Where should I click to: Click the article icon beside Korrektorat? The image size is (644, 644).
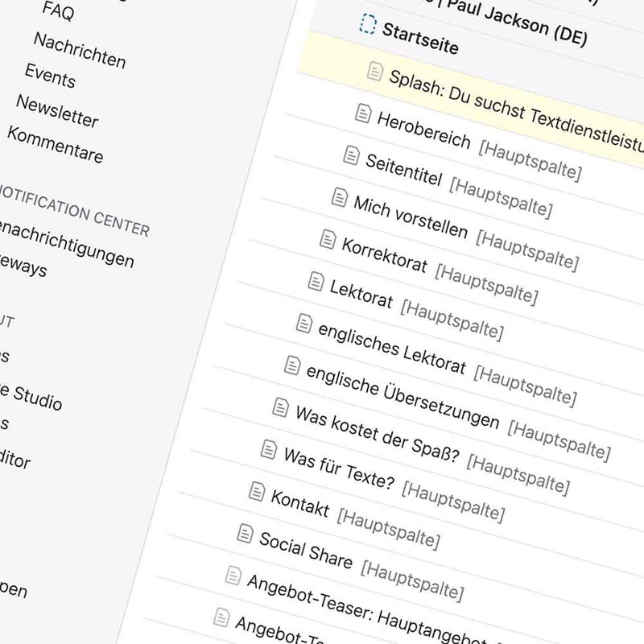click(328, 239)
